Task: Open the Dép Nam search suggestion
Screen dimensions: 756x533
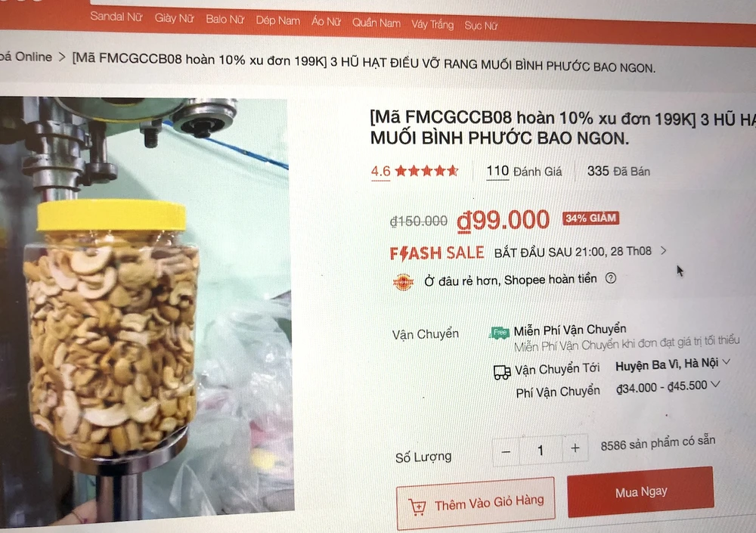Action: [277, 20]
